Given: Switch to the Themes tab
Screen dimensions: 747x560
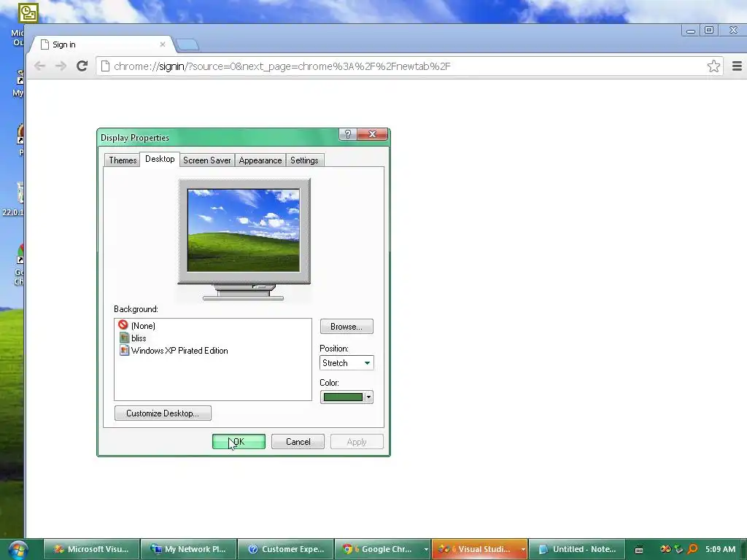Looking at the screenshot, I should 123,160.
